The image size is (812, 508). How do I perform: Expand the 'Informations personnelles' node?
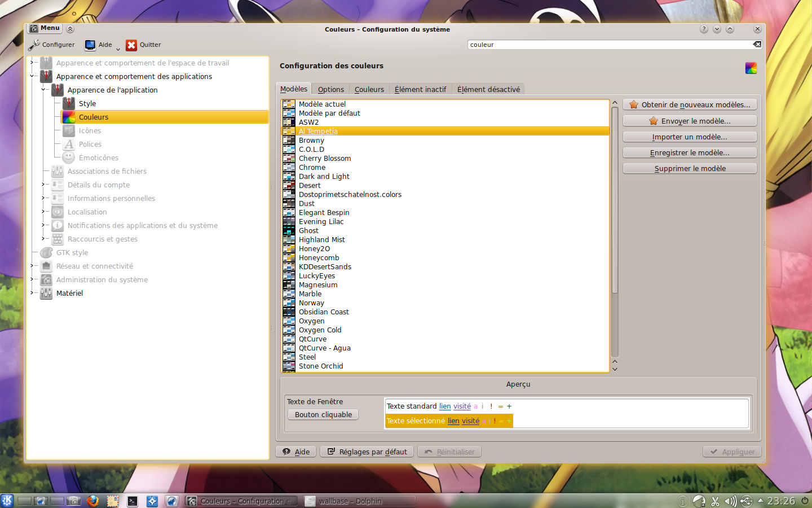(43, 198)
